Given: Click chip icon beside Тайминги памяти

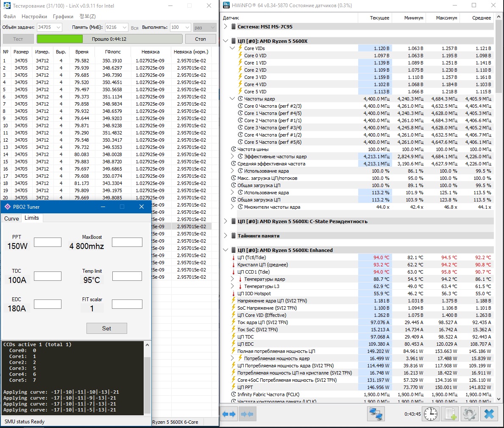Looking at the screenshot, I should pyautogui.click(x=234, y=236).
